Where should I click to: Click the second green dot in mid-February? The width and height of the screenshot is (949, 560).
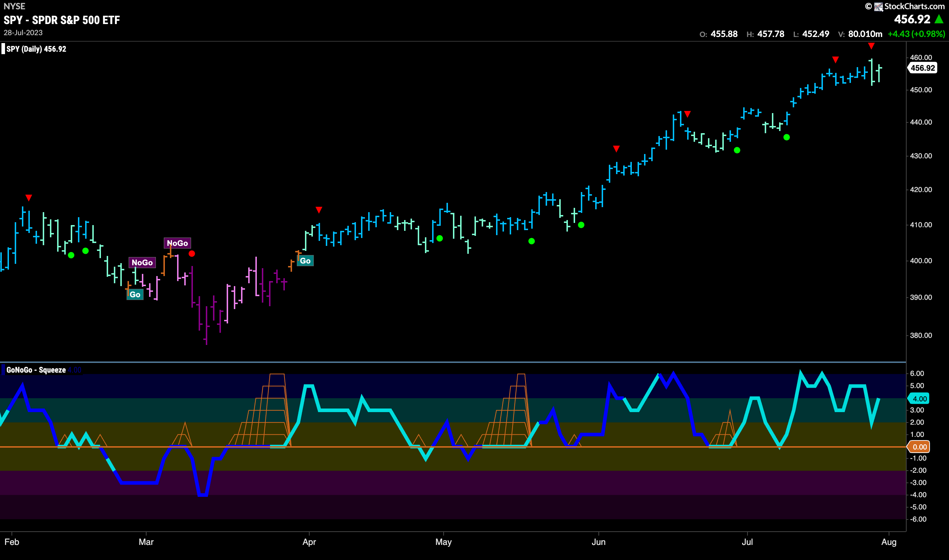click(86, 251)
